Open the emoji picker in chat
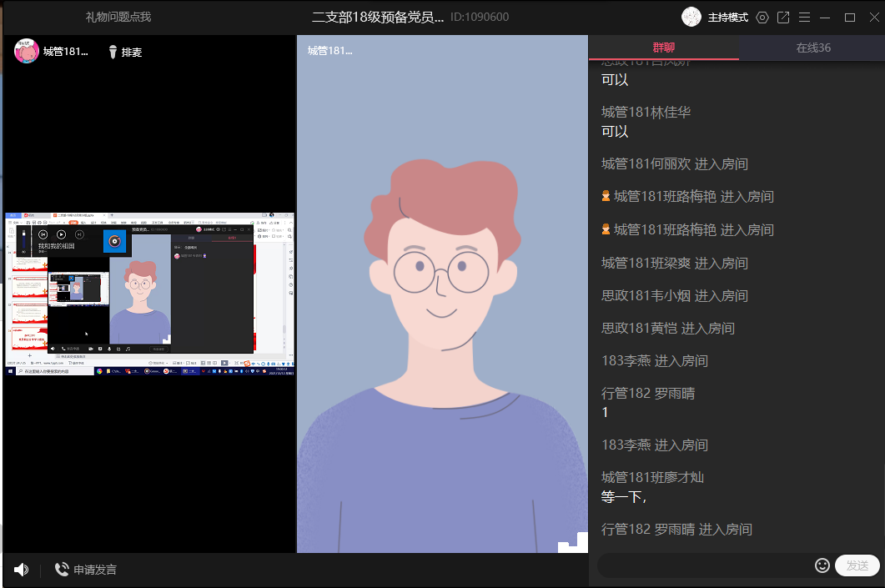This screenshot has height=588, width=885. click(822, 565)
